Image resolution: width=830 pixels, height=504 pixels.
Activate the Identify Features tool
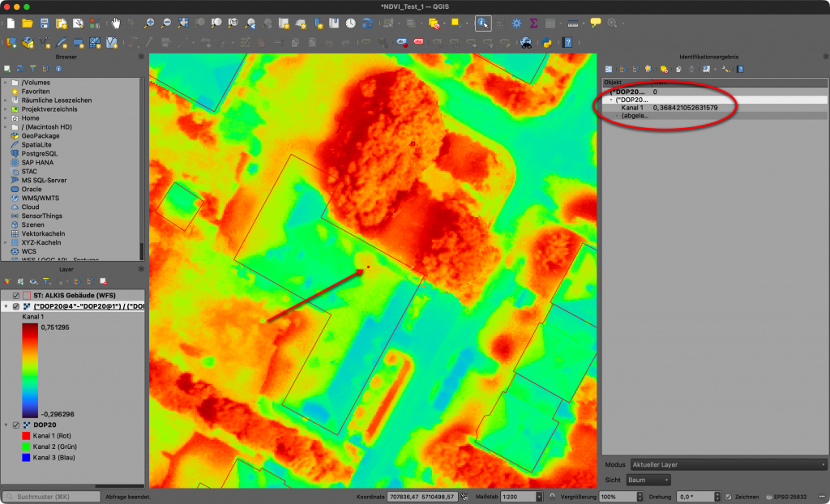pos(483,23)
